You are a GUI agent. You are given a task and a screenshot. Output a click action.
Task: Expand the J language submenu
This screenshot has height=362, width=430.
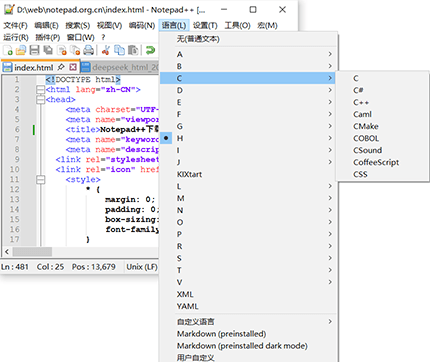[249, 162]
